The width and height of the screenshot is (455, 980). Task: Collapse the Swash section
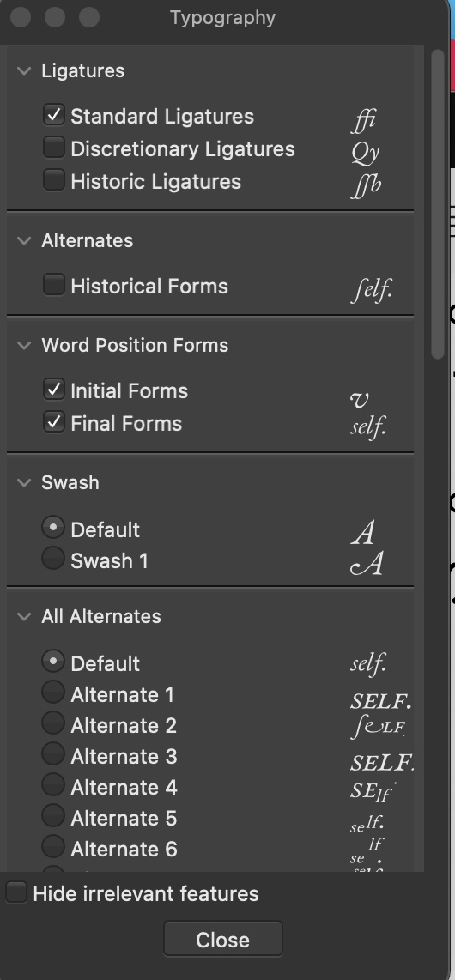coord(24,482)
